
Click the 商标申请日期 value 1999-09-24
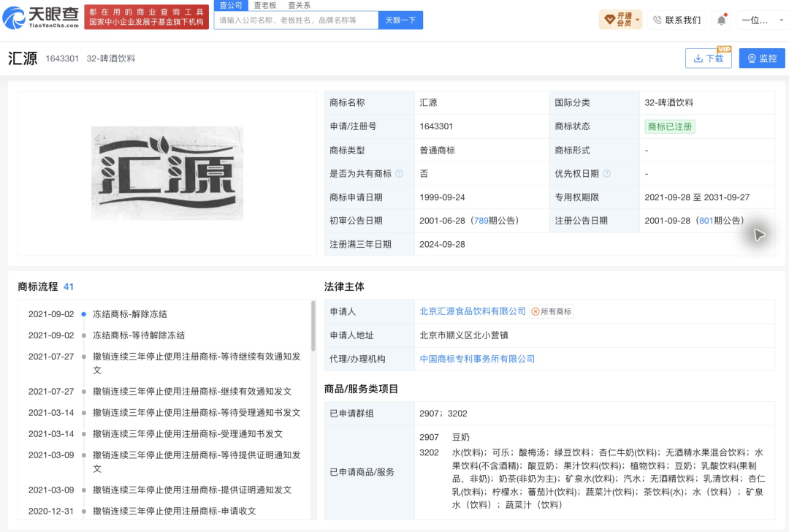[442, 197]
